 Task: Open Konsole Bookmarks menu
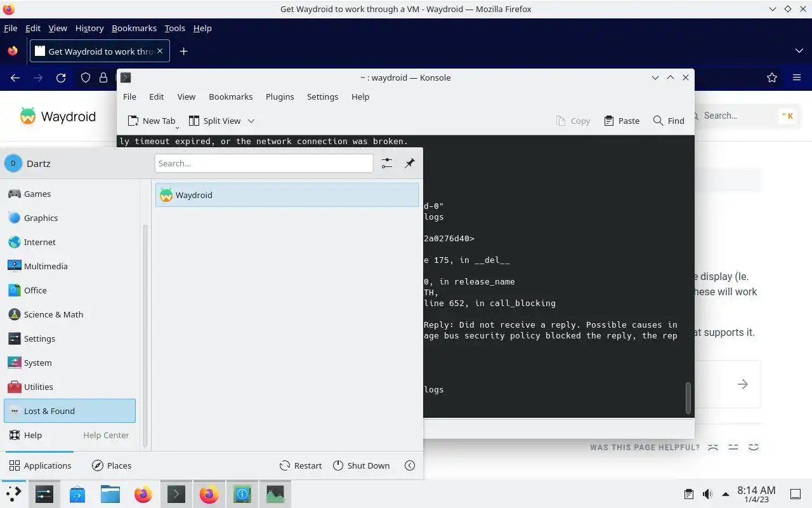point(230,97)
